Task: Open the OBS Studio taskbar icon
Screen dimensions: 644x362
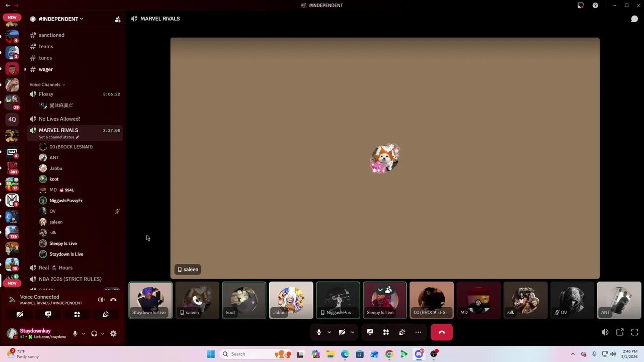Action: 434,354
